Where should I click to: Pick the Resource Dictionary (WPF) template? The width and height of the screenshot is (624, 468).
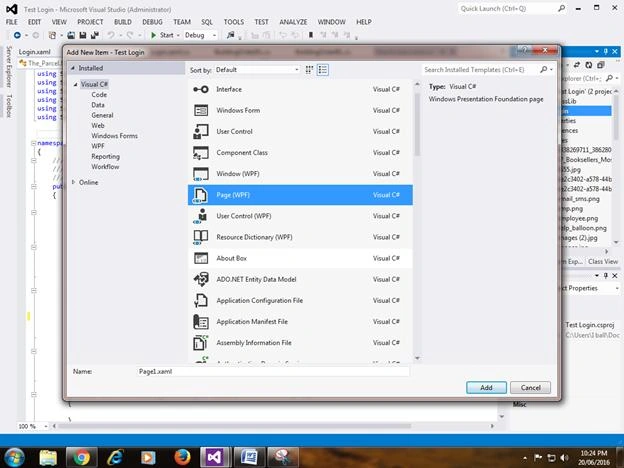point(300,237)
